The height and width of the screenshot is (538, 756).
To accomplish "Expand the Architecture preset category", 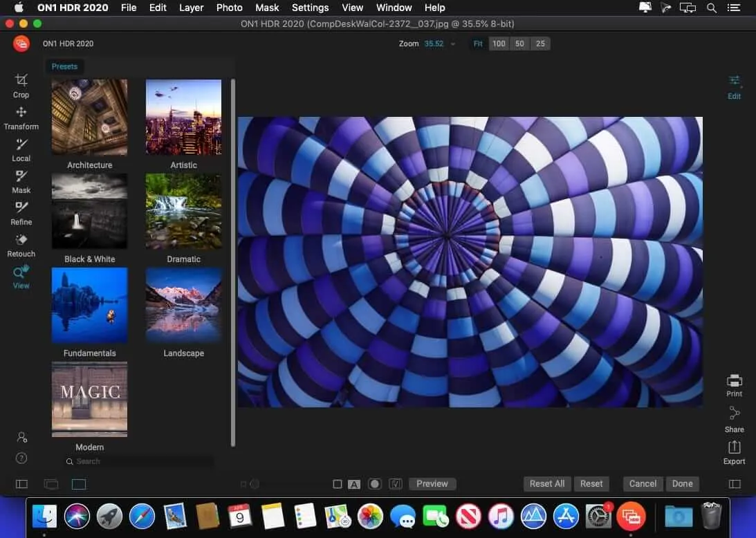I will pos(89,118).
